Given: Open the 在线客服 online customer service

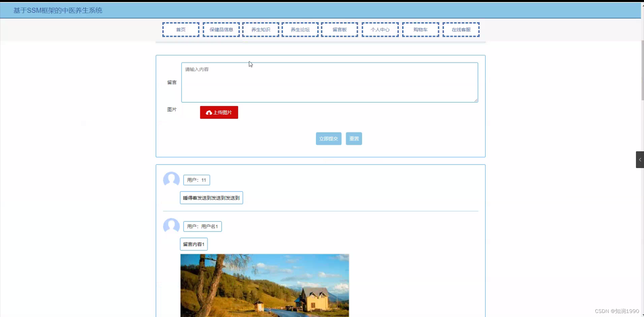Looking at the screenshot, I should [461, 30].
